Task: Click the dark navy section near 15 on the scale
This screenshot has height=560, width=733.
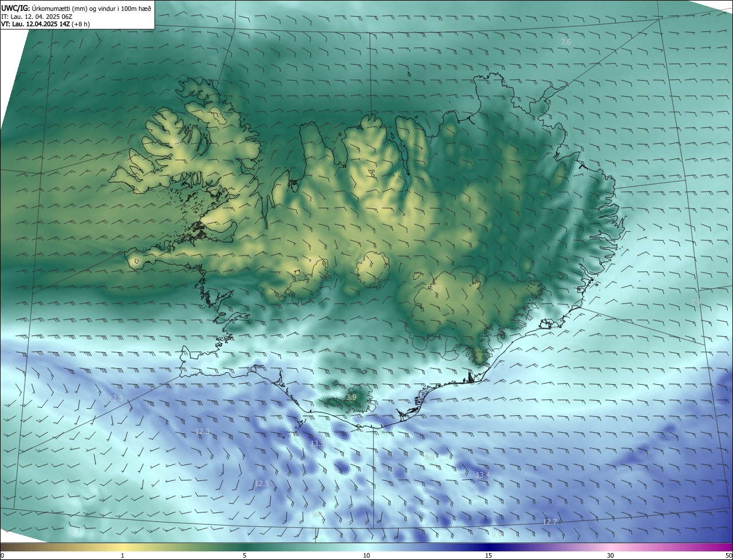Action: click(x=488, y=547)
